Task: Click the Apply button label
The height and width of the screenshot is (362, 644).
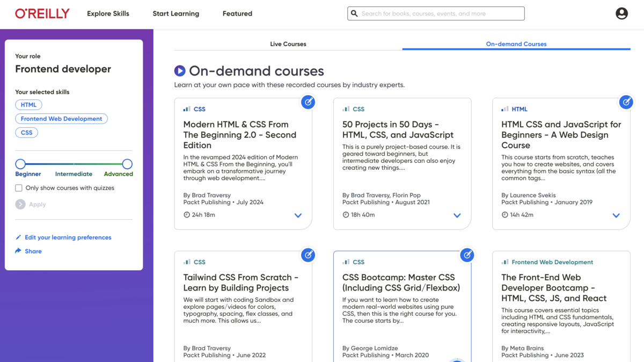Action: coord(38,204)
